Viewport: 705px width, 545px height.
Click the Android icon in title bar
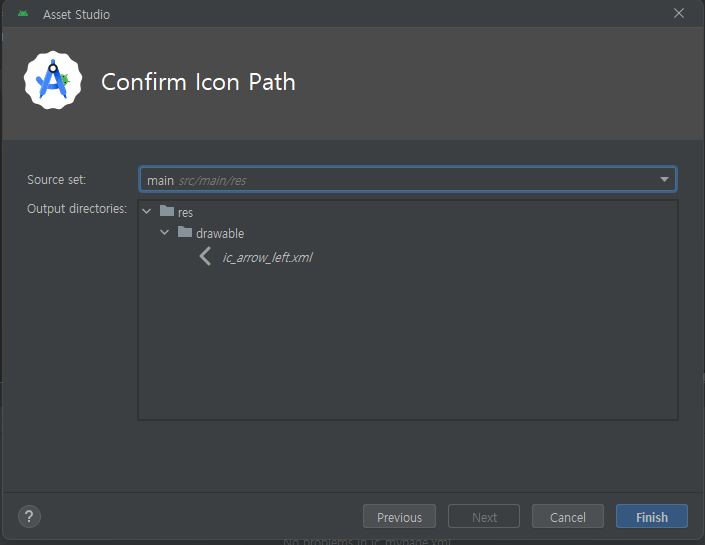coord(23,14)
